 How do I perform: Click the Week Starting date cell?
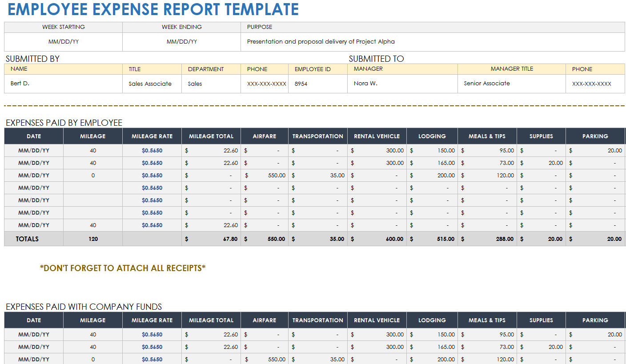pyautogui.click(x=64, y=42)
